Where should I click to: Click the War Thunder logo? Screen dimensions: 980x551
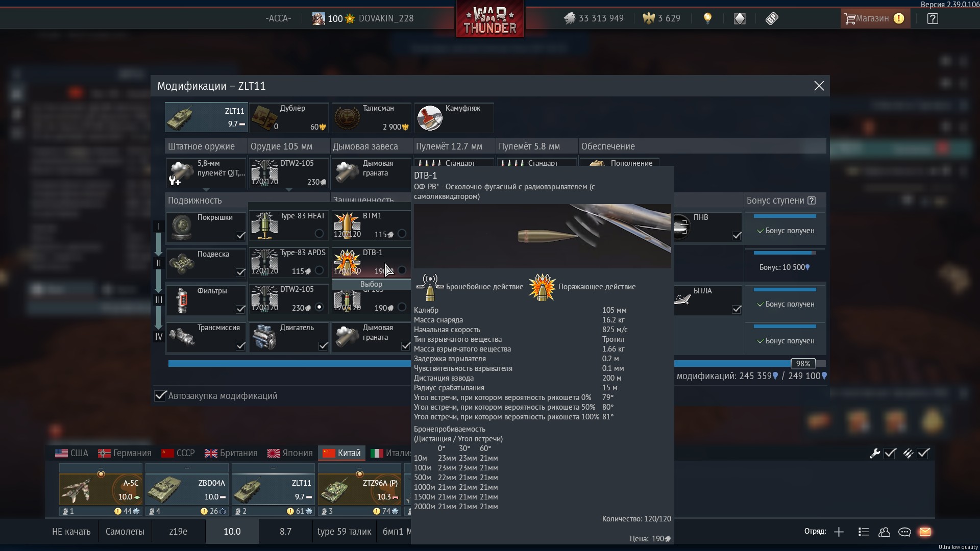pyautogui.click(x=489, y=19)
